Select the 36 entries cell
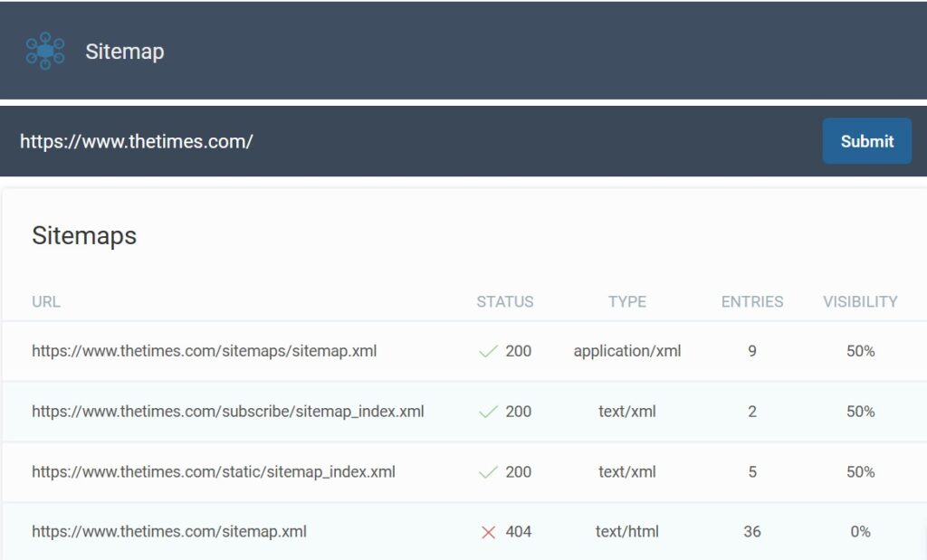Screen dimensions: 927x560 pos(752,532)
